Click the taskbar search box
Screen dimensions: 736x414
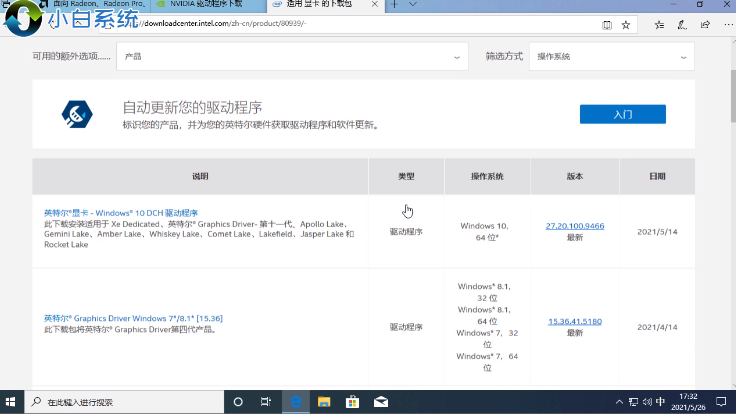(x=120, y=402)
